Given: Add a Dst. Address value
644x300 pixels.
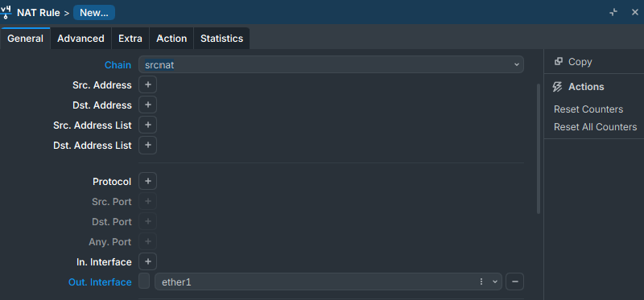Looking at the screenshot, I should click(x=147, y=105).
